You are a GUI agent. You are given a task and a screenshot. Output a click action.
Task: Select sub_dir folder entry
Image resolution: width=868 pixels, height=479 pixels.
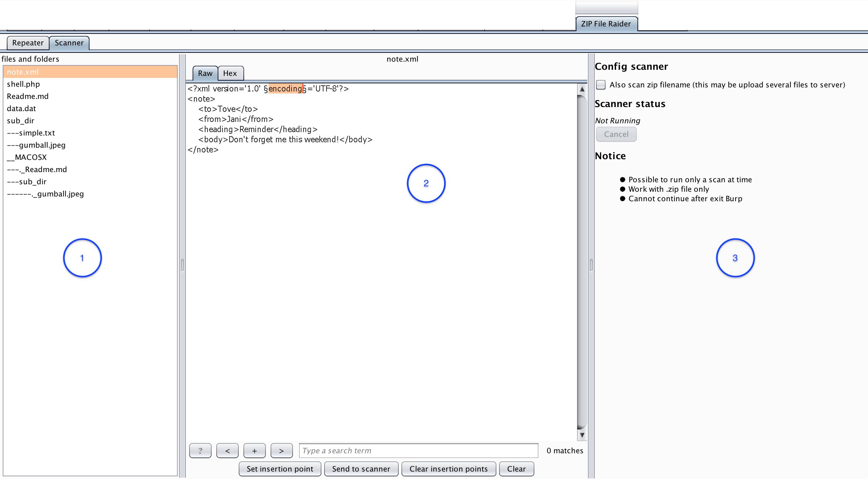click(21, 121)
